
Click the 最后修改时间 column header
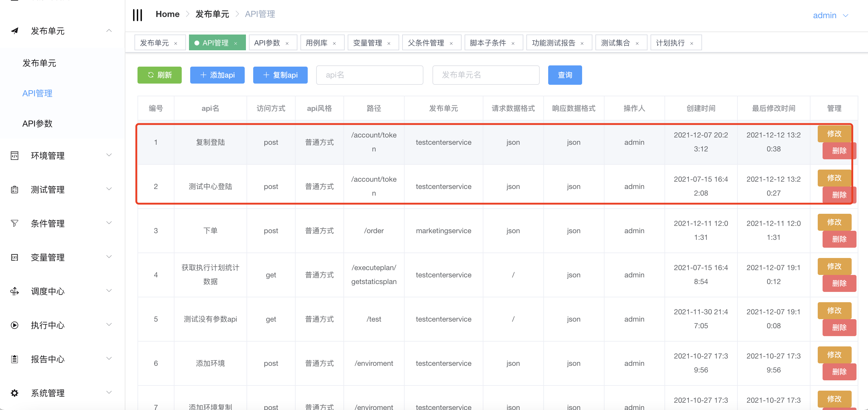click(x=773, y=108)
